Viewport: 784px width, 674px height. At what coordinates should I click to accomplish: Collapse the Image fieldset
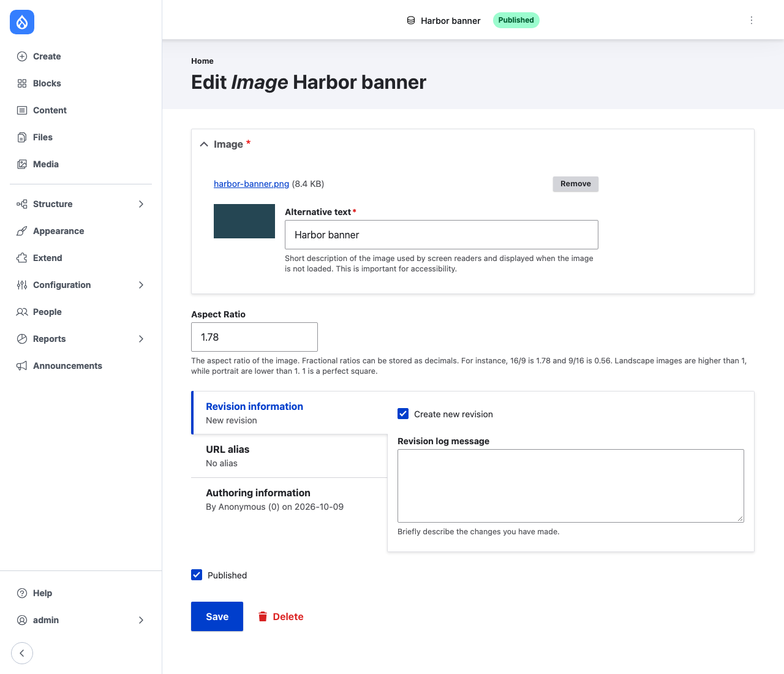tap(204, 144)
